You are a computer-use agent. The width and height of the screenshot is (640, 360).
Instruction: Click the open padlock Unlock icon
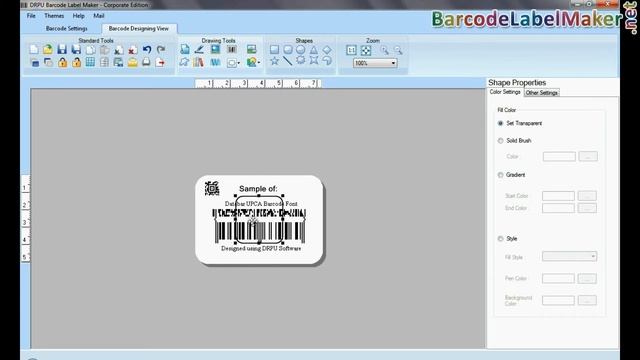coord(76,62)
